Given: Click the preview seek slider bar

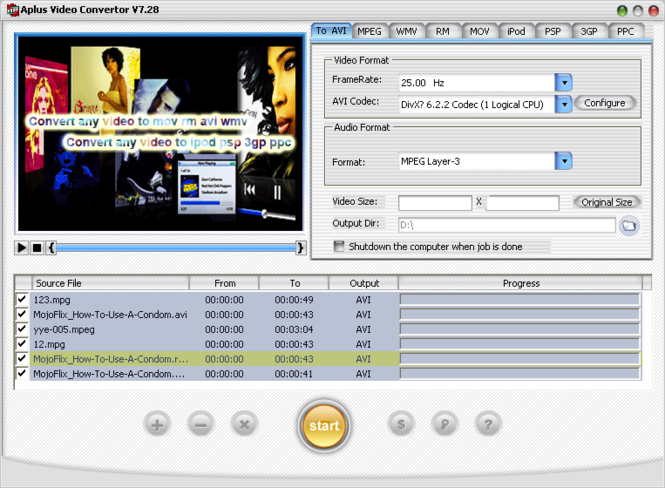Looking at the screenshot, I should (x=176, y=248).
